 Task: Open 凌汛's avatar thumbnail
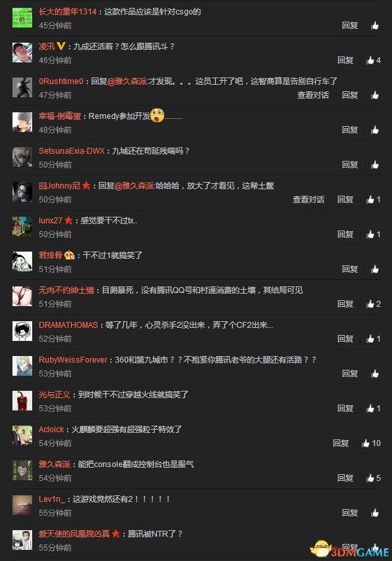[22, 53]
